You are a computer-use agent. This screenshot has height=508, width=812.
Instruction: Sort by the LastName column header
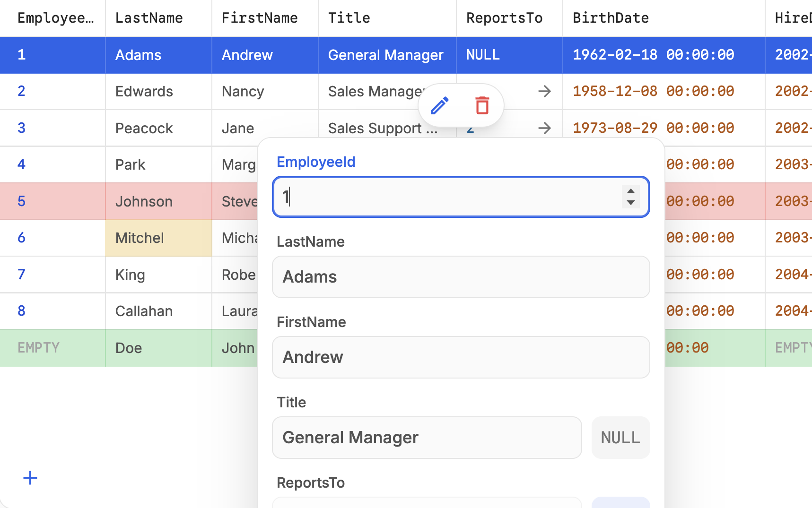tap(149, 18)
